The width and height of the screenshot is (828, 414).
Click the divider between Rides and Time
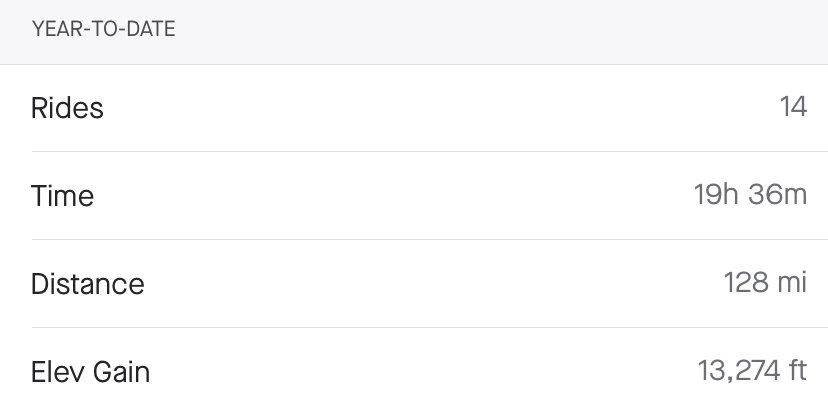pos(430,152)
